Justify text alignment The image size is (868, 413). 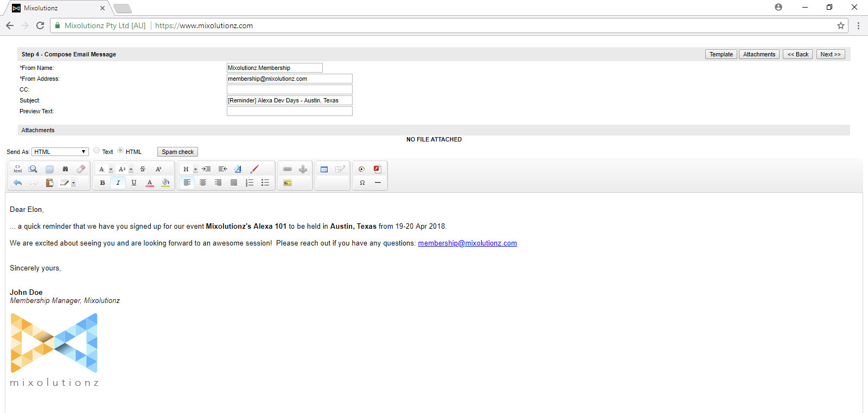coord(234,183)
